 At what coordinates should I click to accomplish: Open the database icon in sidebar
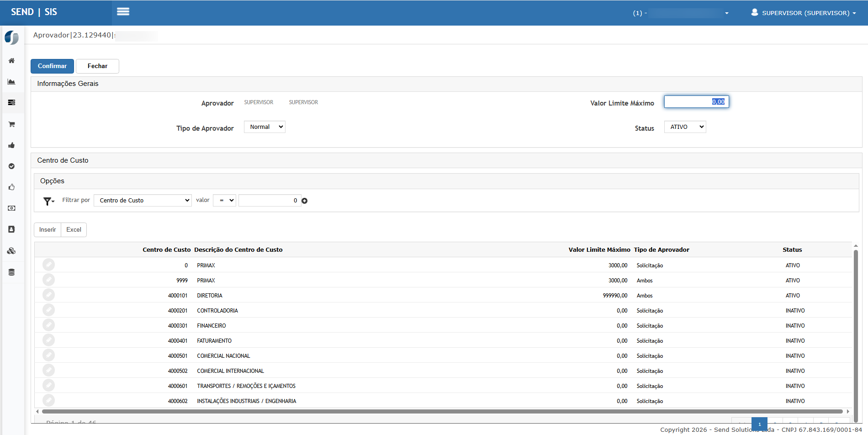click(x=11, y=272)
